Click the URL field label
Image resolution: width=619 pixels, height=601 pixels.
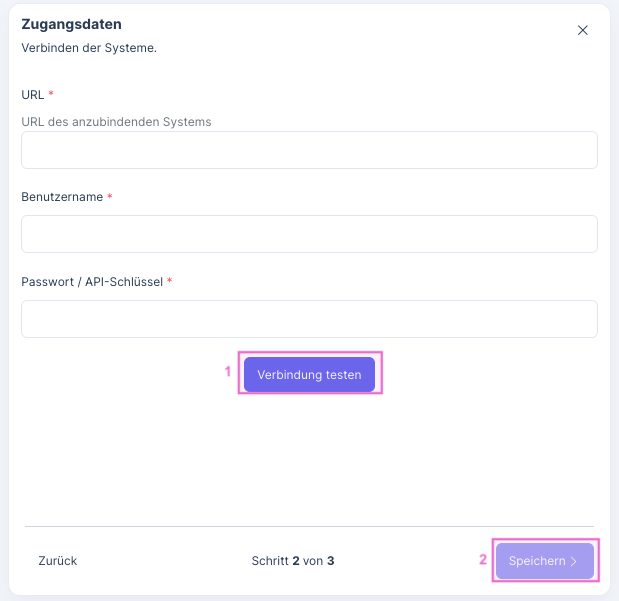[x=33, y=94]
